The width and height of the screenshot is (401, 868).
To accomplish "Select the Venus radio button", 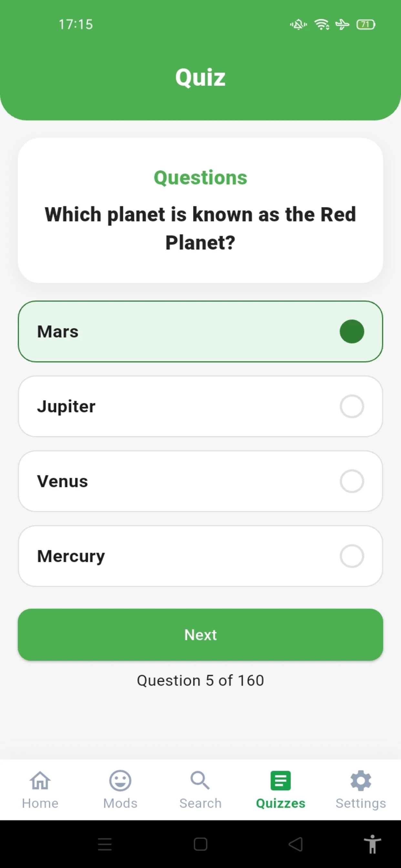I will pos(352,481).
